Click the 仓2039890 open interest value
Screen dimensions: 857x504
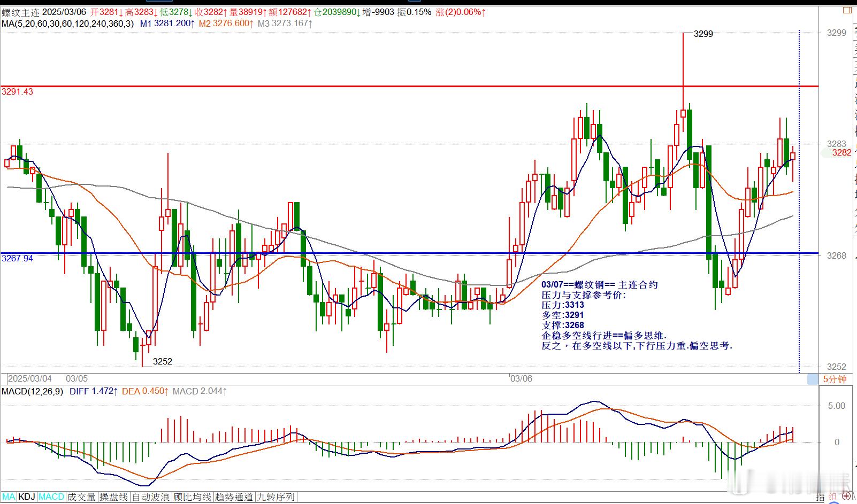338,12
